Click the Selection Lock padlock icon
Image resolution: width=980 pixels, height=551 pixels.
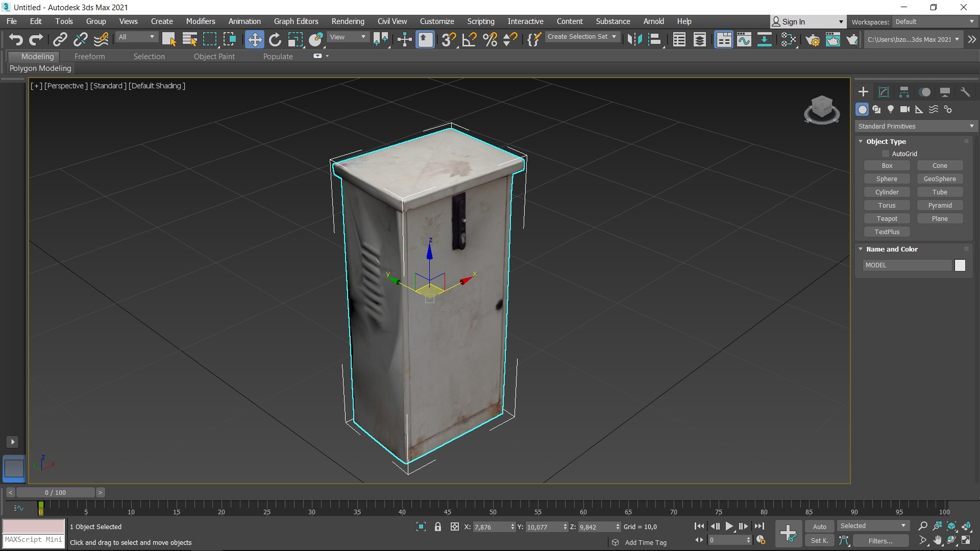click(437, 527)
